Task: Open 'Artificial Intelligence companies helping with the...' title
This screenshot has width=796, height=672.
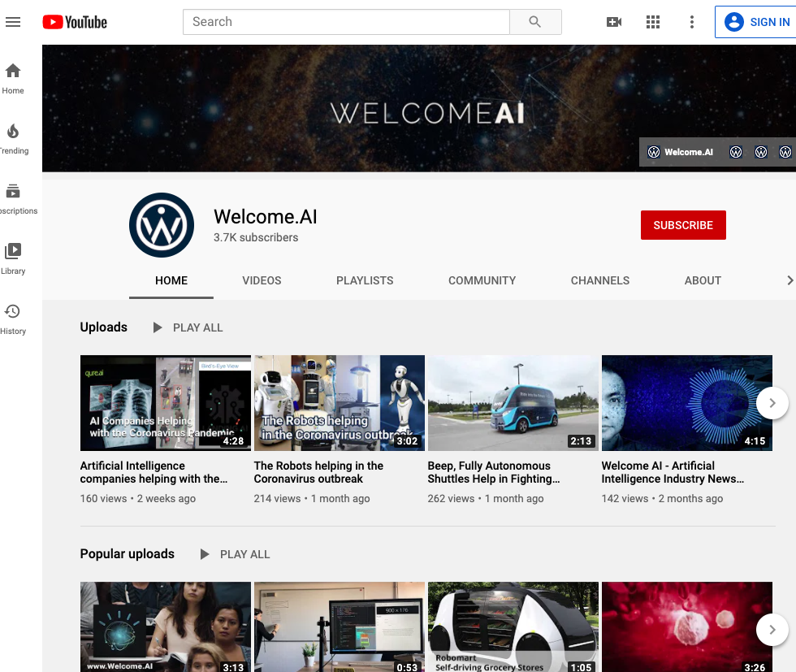Action: [x=154, y=472]
